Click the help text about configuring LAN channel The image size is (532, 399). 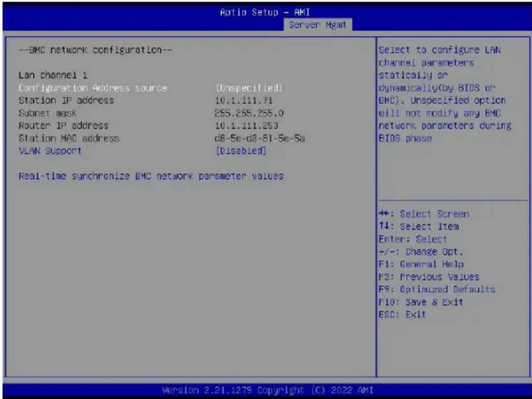(445, 94)
